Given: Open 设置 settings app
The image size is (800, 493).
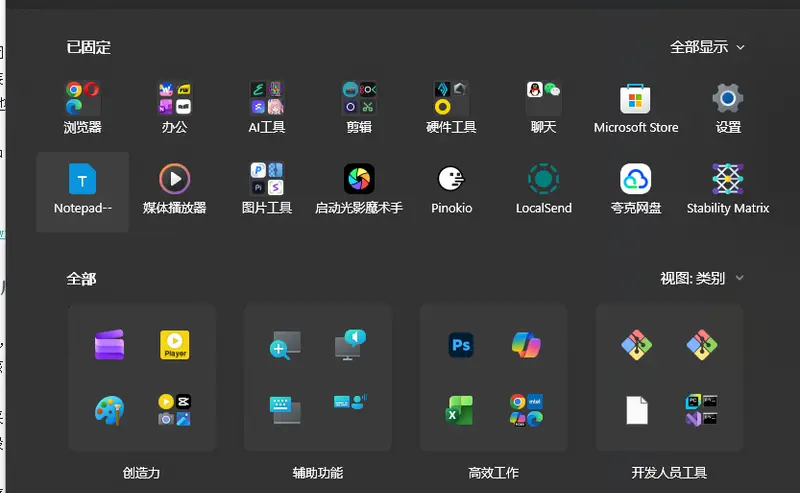Looking at the screenshot, I should pos(728,108).
